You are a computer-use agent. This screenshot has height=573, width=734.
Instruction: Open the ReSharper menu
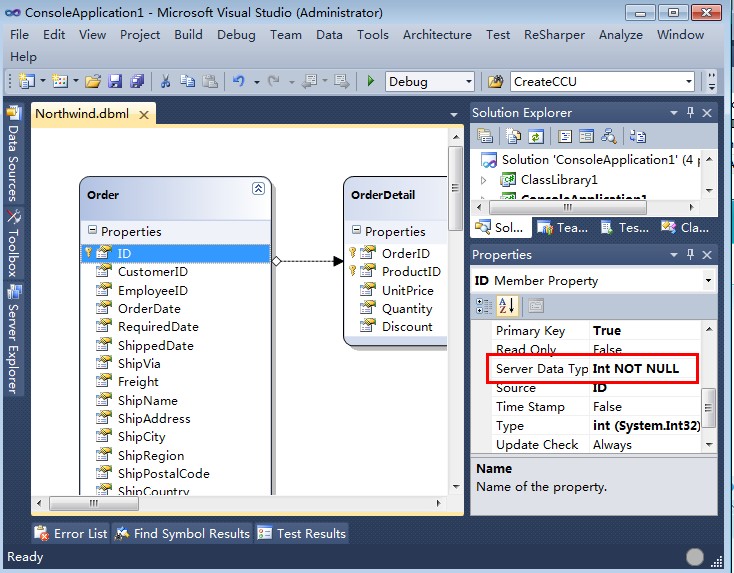pos(554,35)
